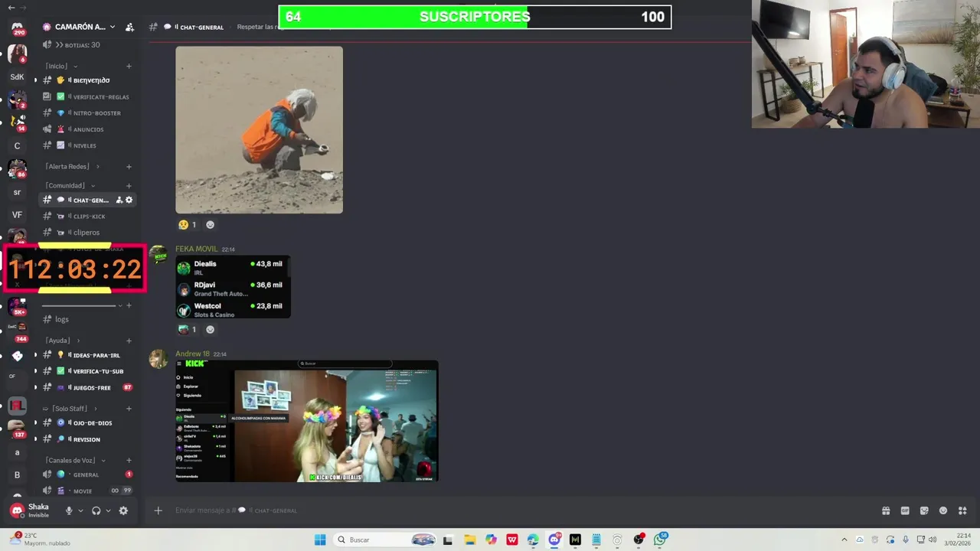
Task: Open the apps icon in the message bar
Action: (962, 510)
